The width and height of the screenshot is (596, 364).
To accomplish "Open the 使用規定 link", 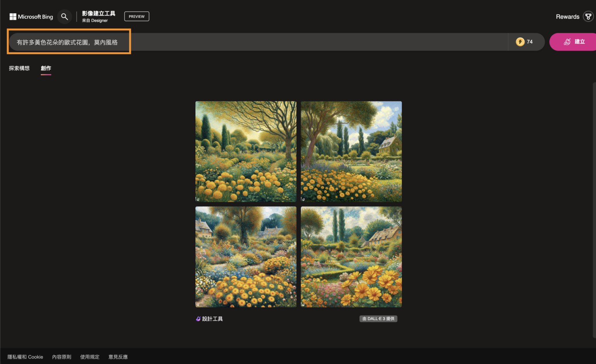I will click(x=90, y=357).
